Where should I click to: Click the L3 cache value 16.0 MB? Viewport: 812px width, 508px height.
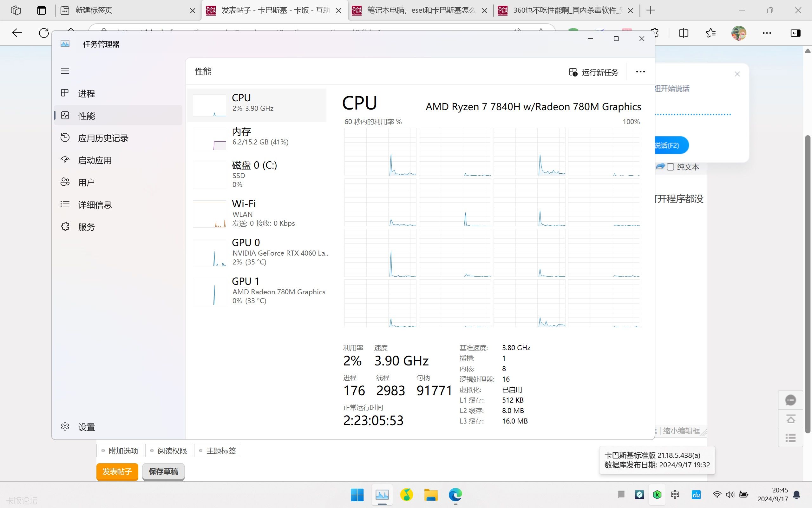point(515,421)
